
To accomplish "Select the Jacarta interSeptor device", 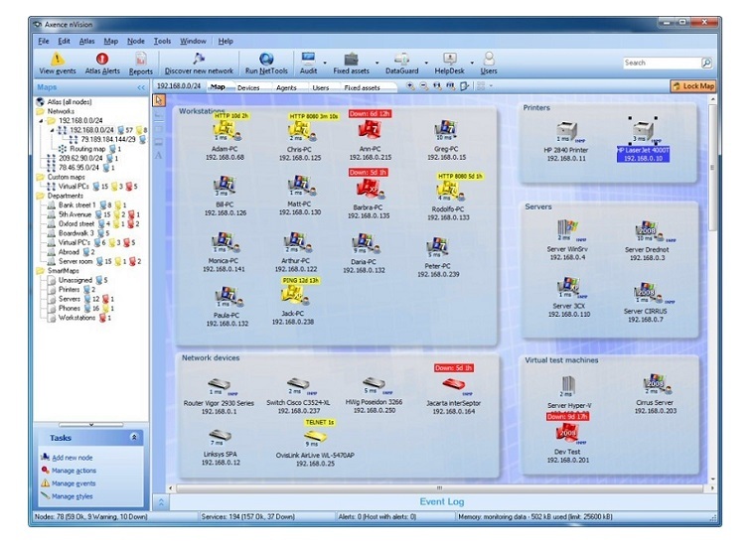I will pos(453,396).
